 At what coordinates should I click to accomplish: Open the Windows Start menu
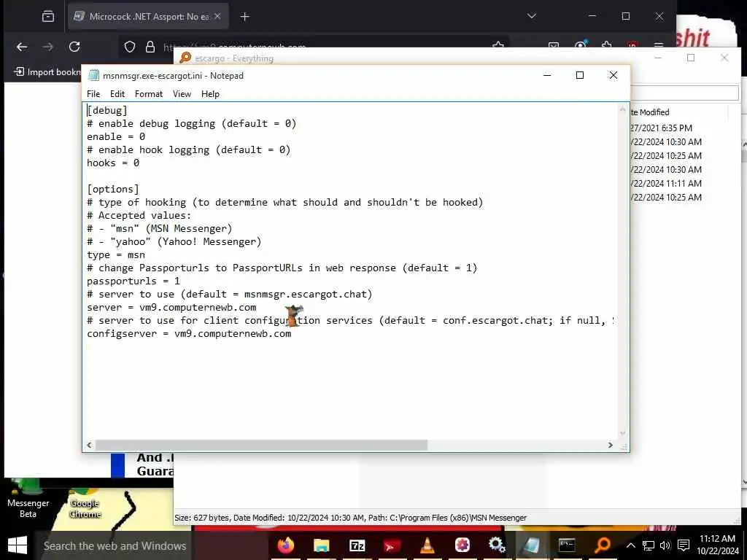(x=18, y=545)
